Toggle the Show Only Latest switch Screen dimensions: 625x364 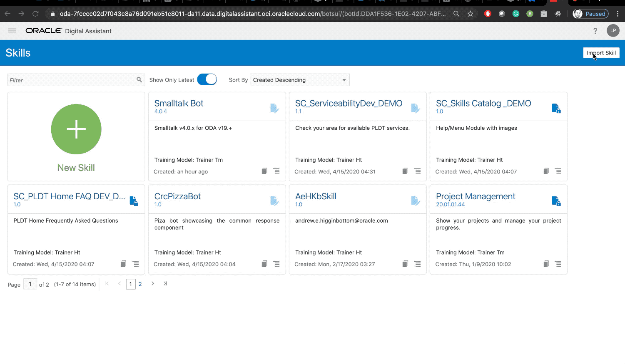(x=207, y=79)
